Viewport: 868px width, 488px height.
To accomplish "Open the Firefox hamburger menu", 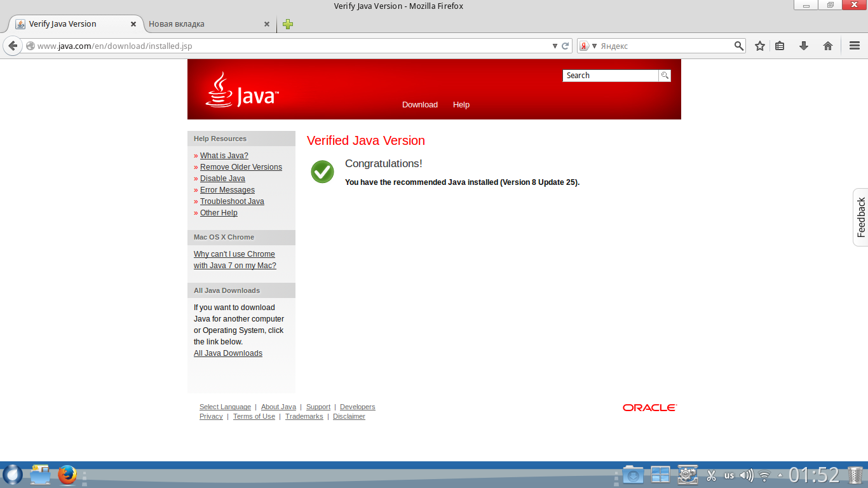I will pos(855,46).
